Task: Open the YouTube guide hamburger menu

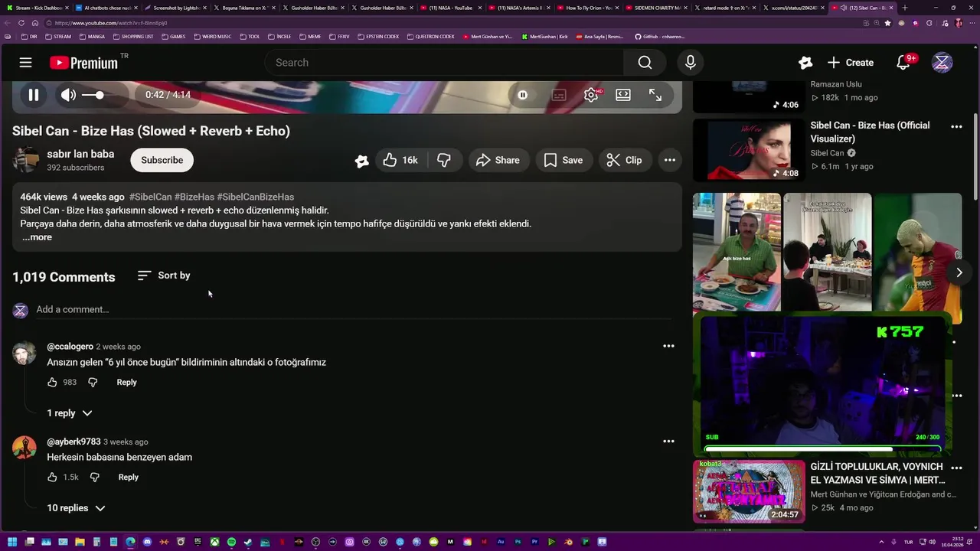Action: click(x=25, y=63)
